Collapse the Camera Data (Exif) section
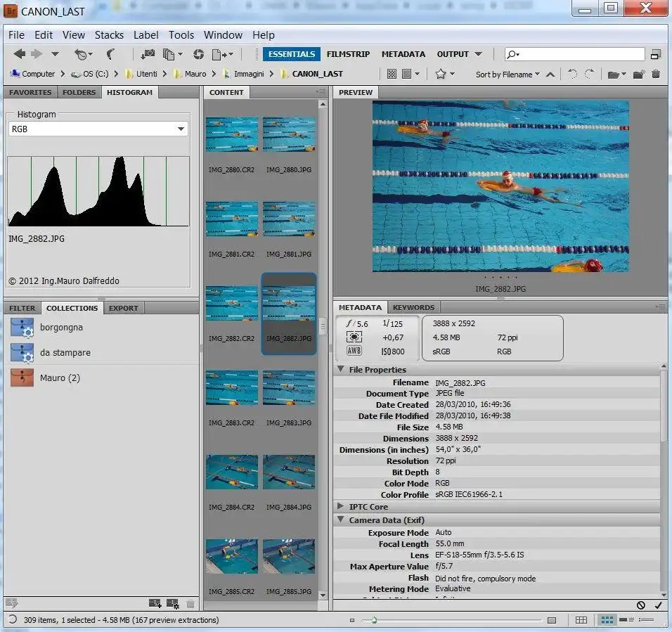 [x=341, y=520]
